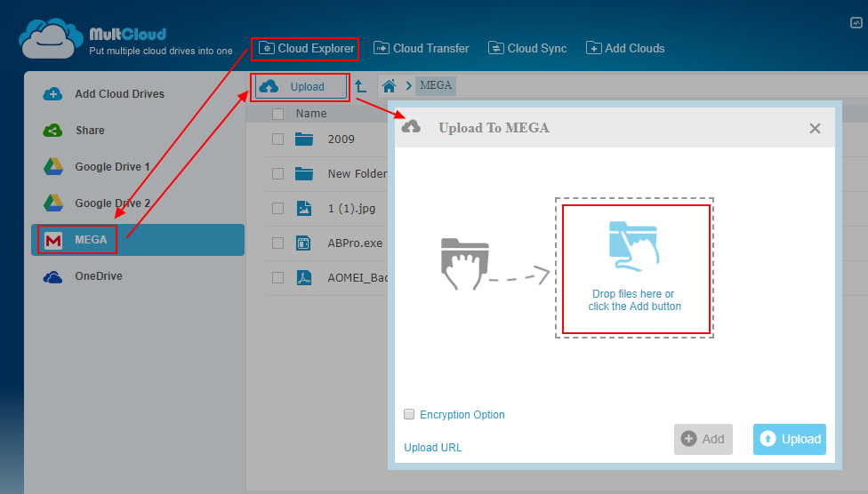Screen dimensions: 868x494
Task: Click the ABPro.exe file icon
Action: [303, 243]
